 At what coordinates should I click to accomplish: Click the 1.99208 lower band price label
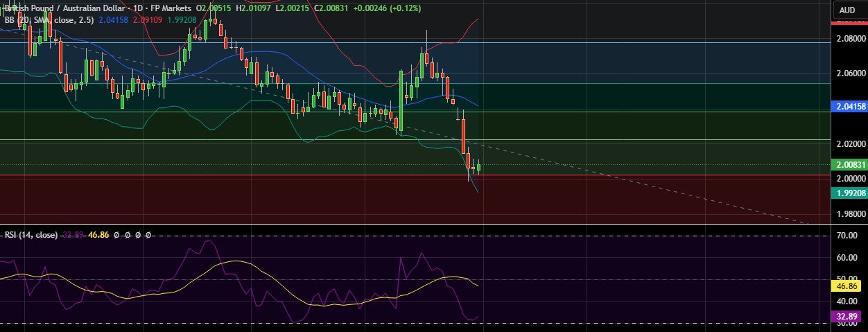[x=849, y=193]
